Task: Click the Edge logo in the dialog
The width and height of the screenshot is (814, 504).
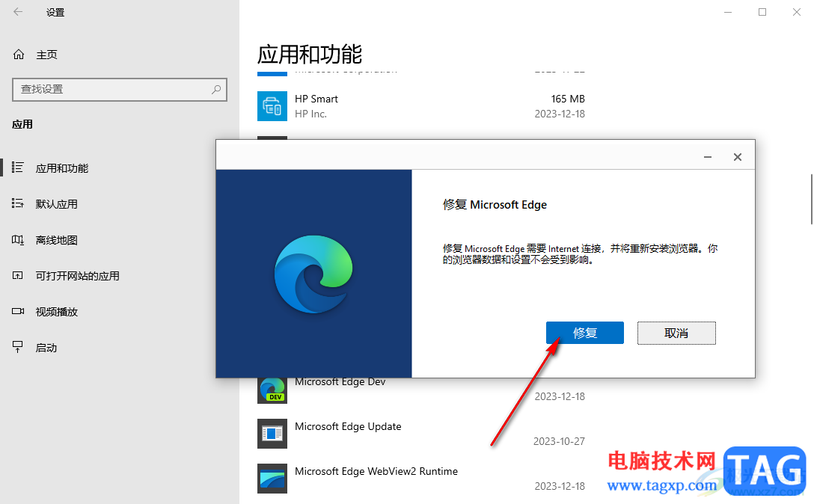Action: (313, 274)
